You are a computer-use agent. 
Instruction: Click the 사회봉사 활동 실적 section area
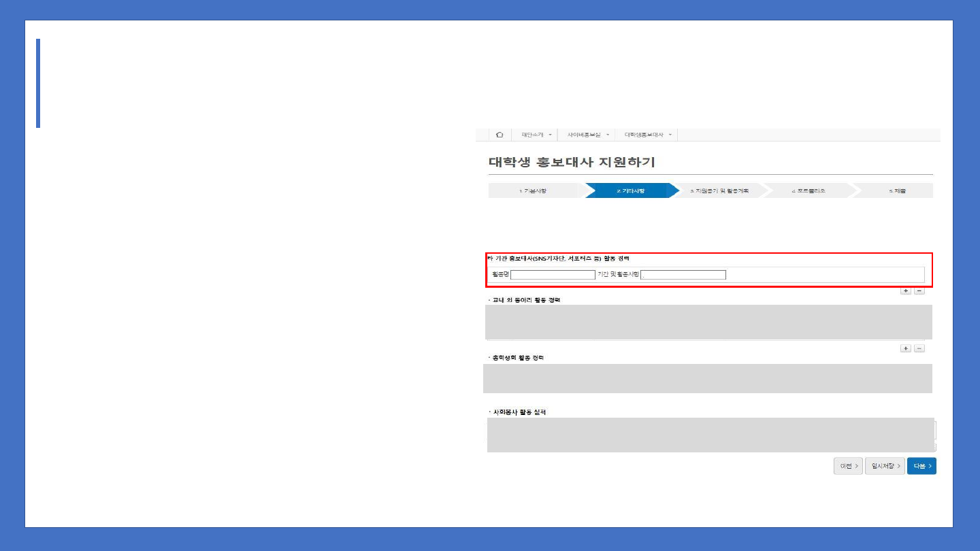tap(710, 435)
